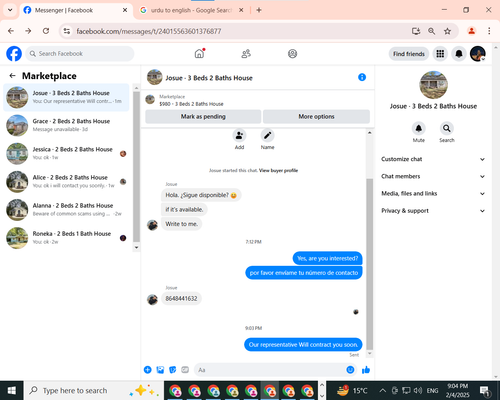Open Chrome profile icon in toolbar
Image resolution: width=500 pixels, height=400 pixels.
coord(471,31)
